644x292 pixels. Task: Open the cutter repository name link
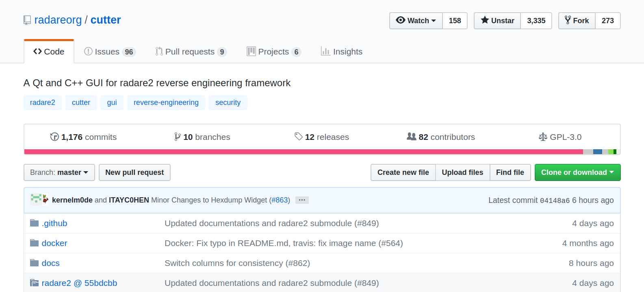pos(106,20)
